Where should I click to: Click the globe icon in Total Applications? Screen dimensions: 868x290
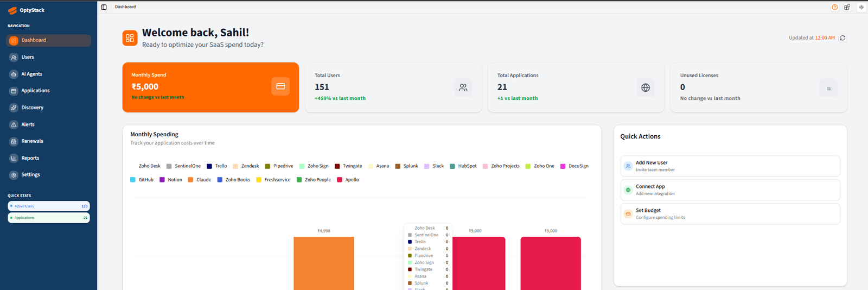[x=646, y=87]
